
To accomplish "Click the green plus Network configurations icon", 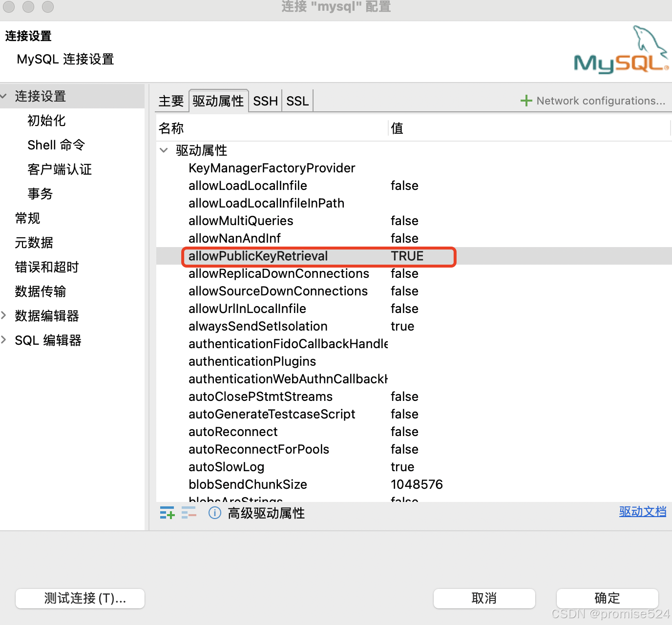I will tap(526, 101).
